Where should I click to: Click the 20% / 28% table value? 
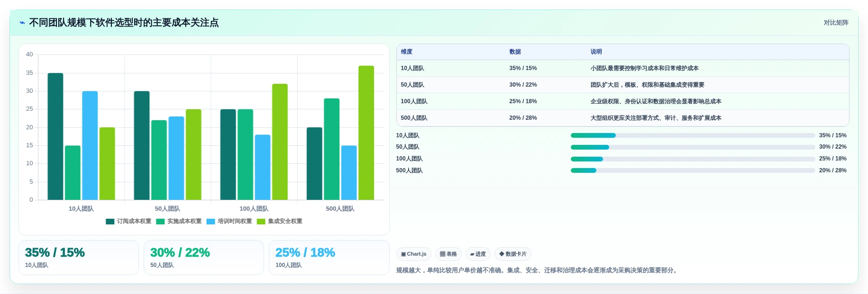tap(523, 118)
